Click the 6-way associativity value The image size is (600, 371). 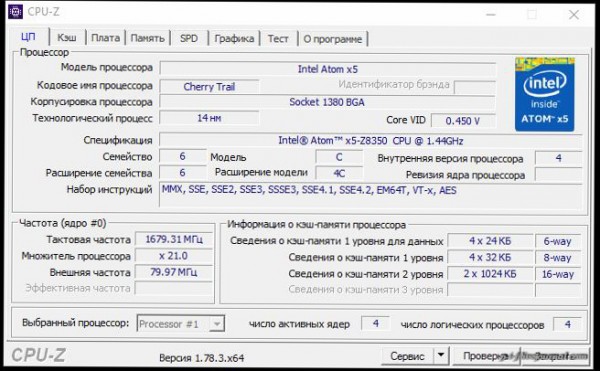(558, 241)
